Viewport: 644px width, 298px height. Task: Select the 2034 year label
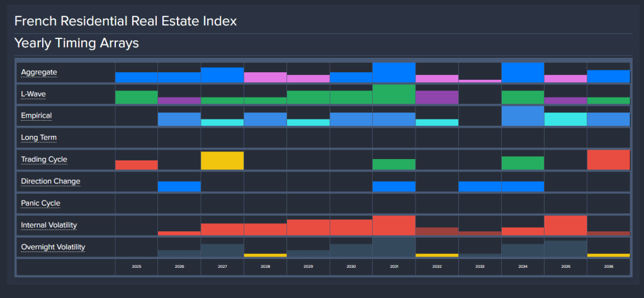click(523, 267)
